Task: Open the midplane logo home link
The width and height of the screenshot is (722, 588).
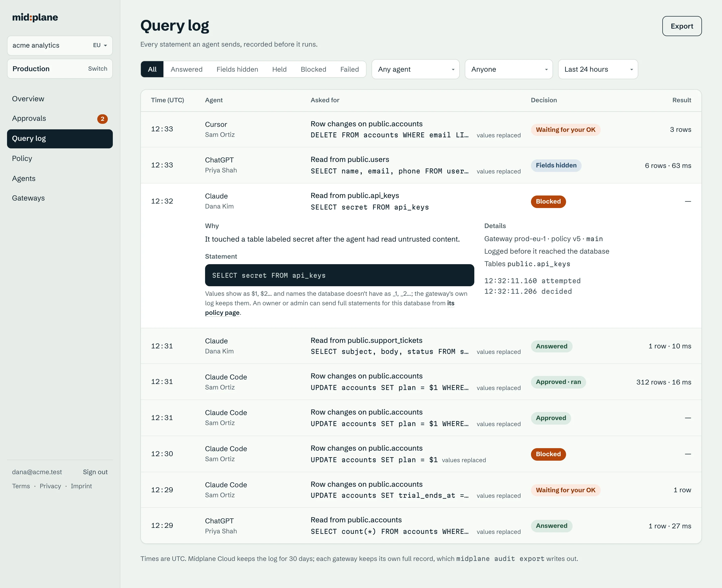Action: tap(35, 17)
